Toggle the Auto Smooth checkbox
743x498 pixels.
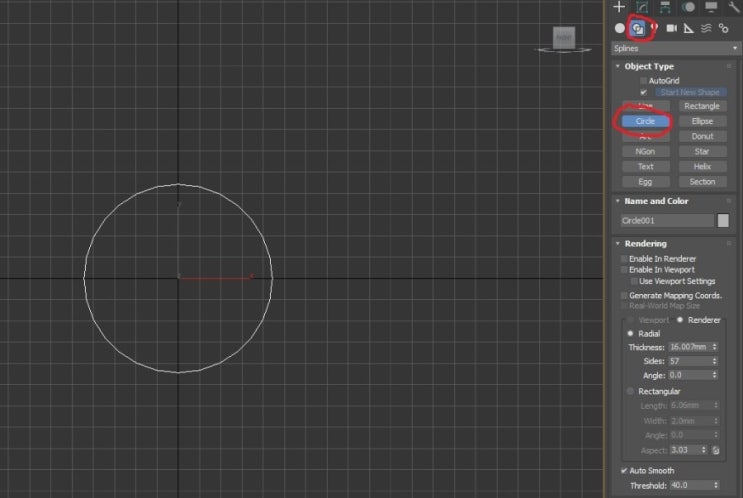point(624,471)
